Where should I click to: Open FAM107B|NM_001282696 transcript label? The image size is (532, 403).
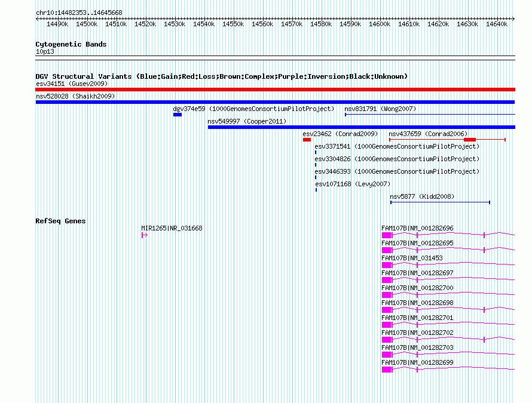(417, 229)
